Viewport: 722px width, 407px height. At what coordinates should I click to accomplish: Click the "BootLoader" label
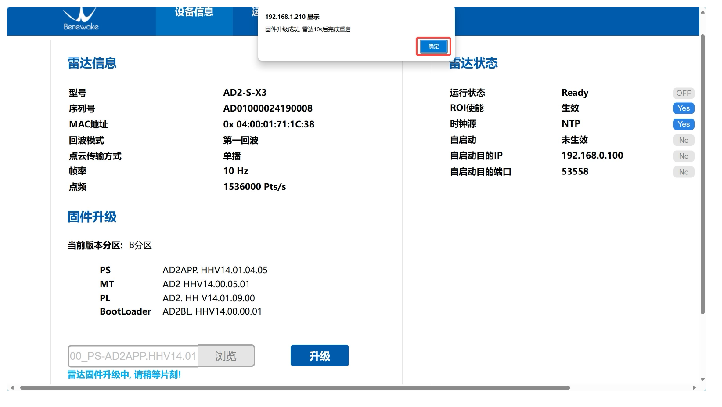pyautogui.click(x=125, y=312)
